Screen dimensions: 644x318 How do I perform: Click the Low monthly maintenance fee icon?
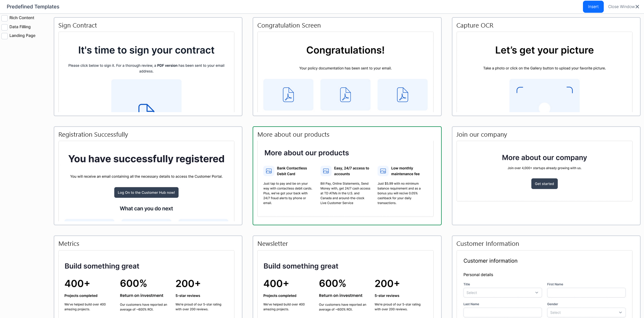[383, 171]
